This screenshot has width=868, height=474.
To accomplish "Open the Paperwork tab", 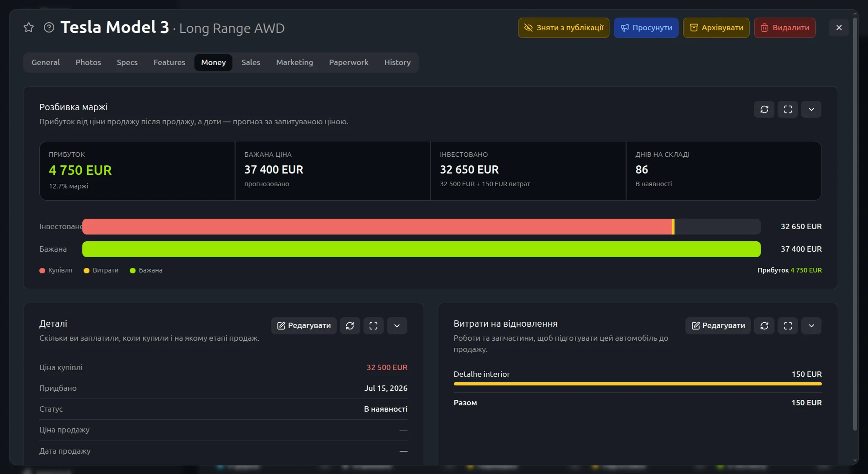I will (x=349, y=62).
